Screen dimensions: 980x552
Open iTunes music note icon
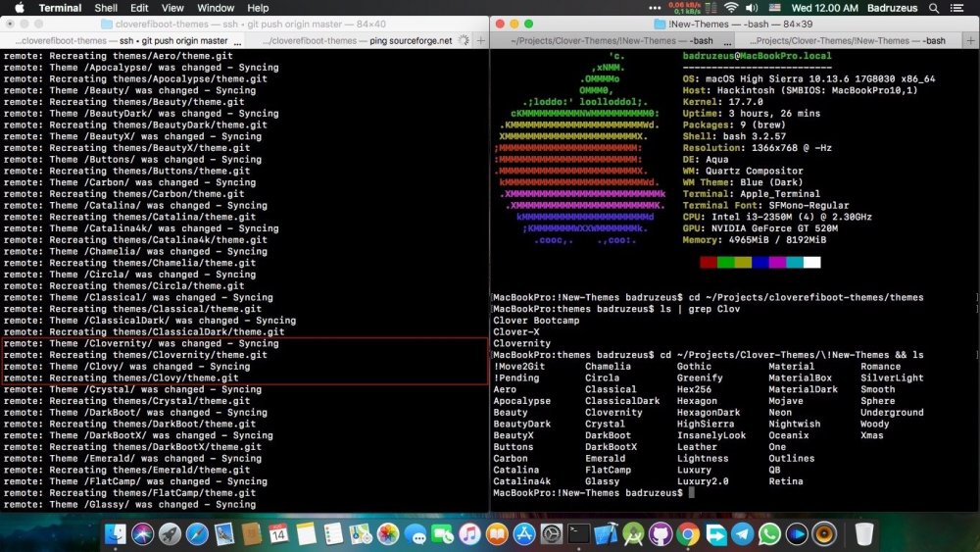(469, 534)
